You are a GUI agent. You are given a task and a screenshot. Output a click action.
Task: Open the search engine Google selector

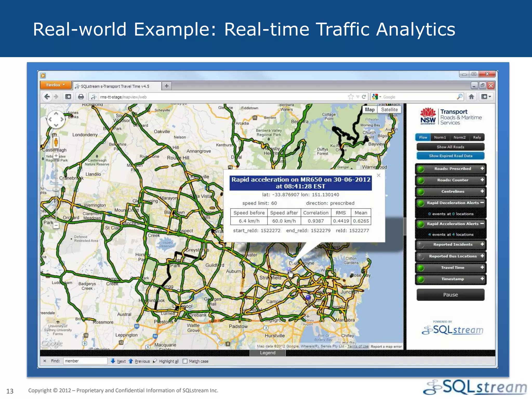pos(376,97)
